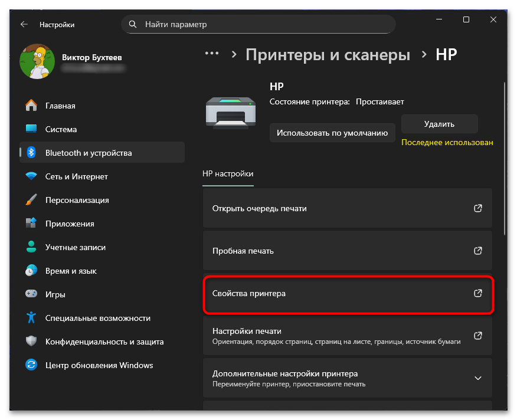Open the Windows Update refresh icon
517x420 pixels.
(31, 365)
